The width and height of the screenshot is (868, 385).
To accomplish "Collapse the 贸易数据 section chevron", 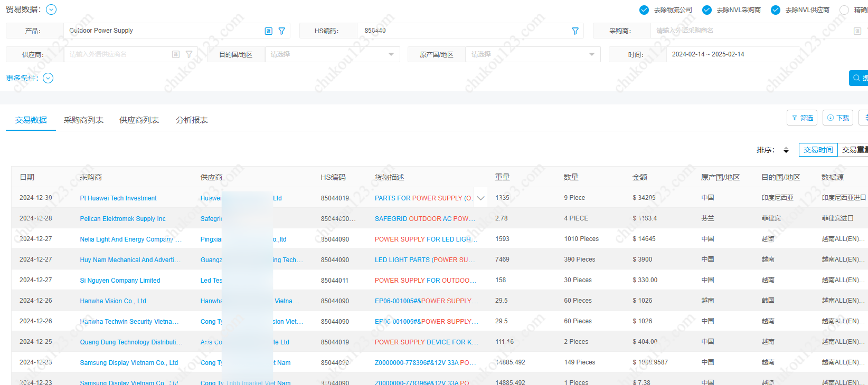I will click(51, 9).
